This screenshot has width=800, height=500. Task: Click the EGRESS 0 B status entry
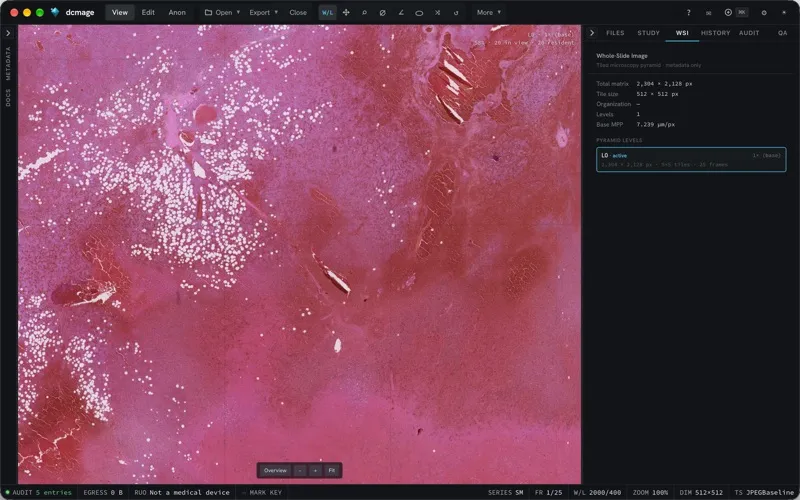click(x=103, y=492)
